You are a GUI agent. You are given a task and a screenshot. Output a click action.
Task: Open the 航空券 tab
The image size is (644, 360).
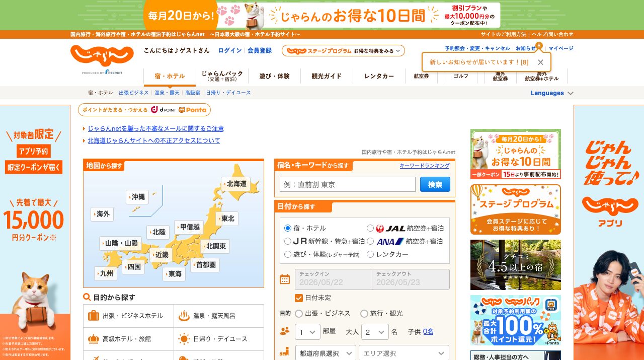421,76
